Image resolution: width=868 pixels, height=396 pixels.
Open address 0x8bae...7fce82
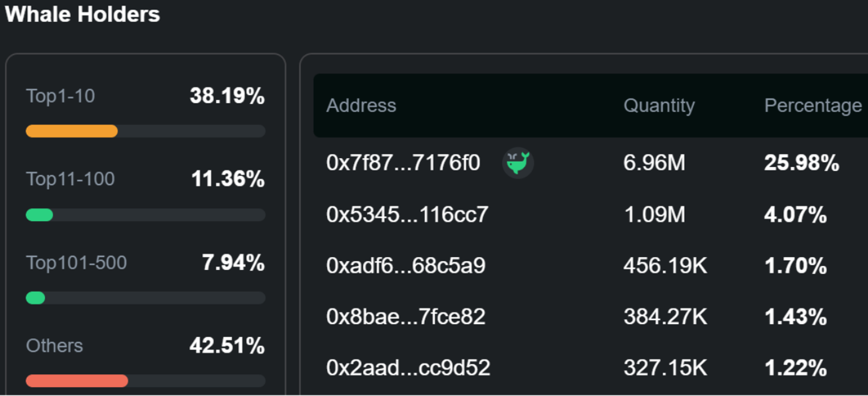[x=405, y=317]
